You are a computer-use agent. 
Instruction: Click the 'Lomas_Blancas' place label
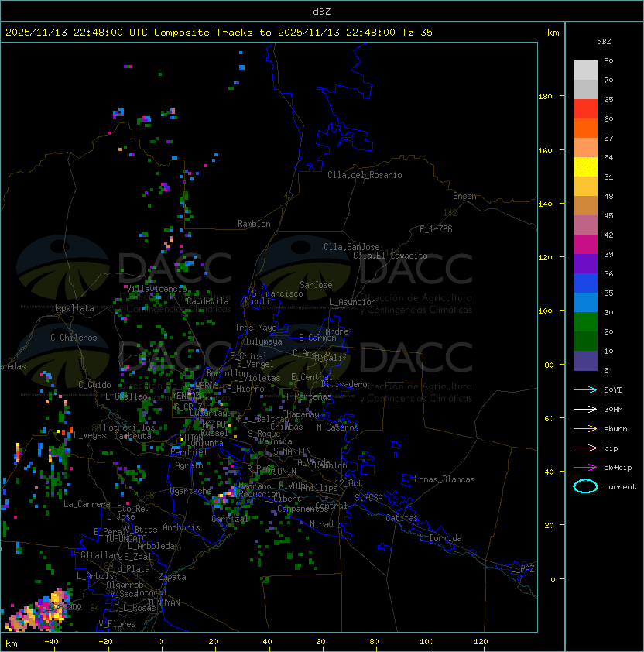[444, 479]
